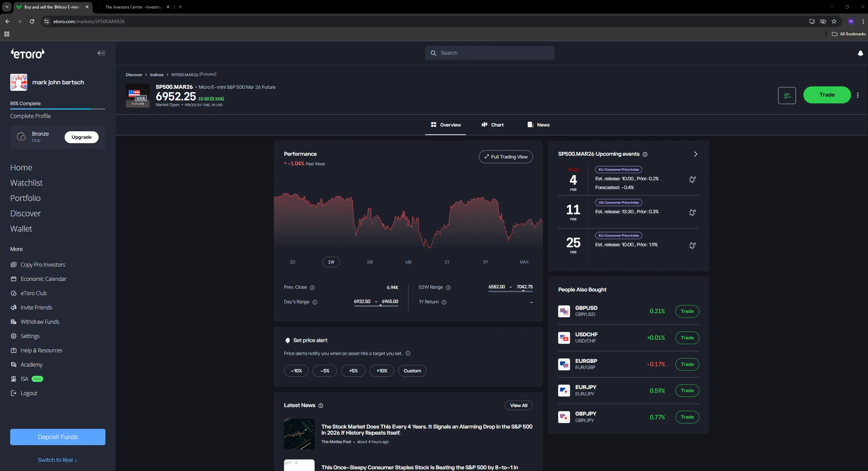The width and height of the screenshot is (868, 471).
Task: Click Deposit Funds
Action: pyautogui.click(x=57, y=437)
